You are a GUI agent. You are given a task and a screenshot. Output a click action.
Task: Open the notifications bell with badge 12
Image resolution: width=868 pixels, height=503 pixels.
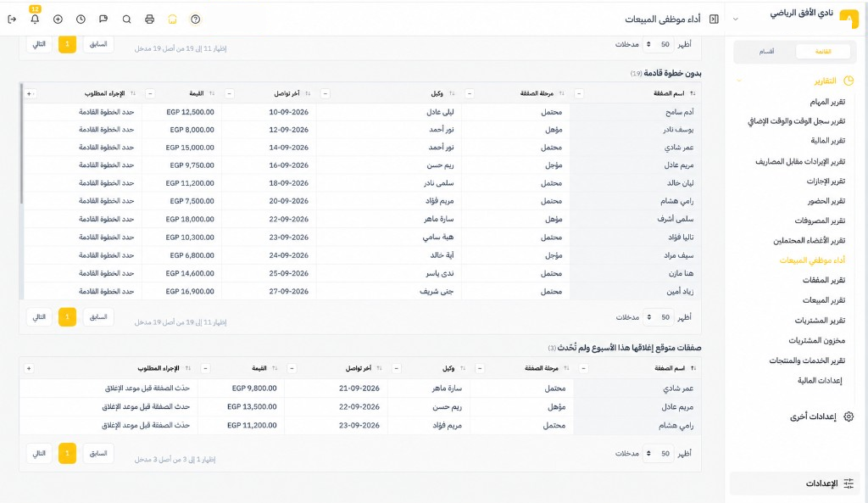coord(35,19)
